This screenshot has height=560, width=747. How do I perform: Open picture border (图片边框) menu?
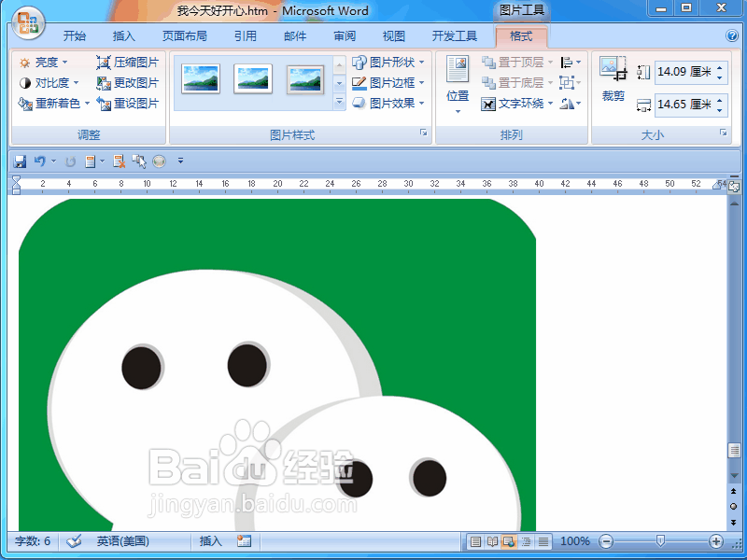[x=388, y=83]
